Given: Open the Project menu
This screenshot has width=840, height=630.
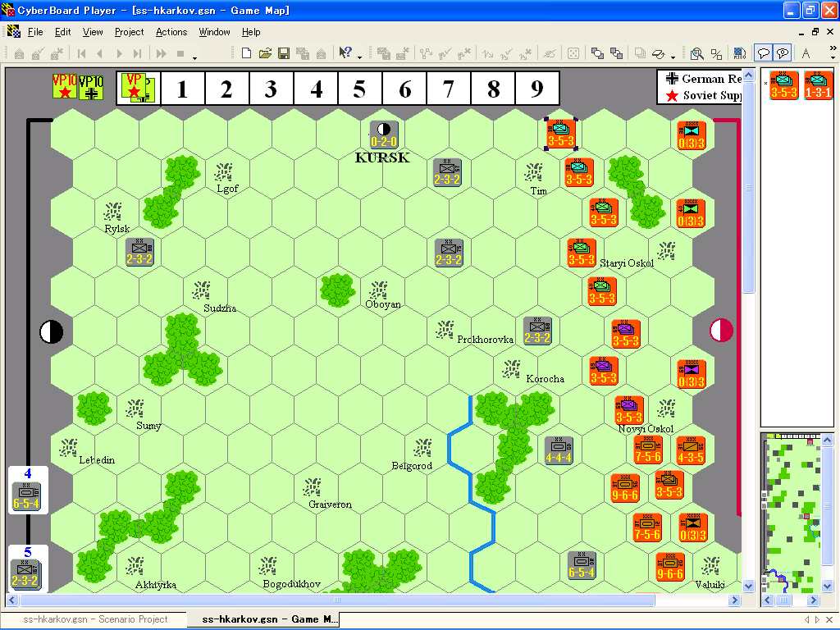Looking at the screenshot, I should [x=129, y=32].
